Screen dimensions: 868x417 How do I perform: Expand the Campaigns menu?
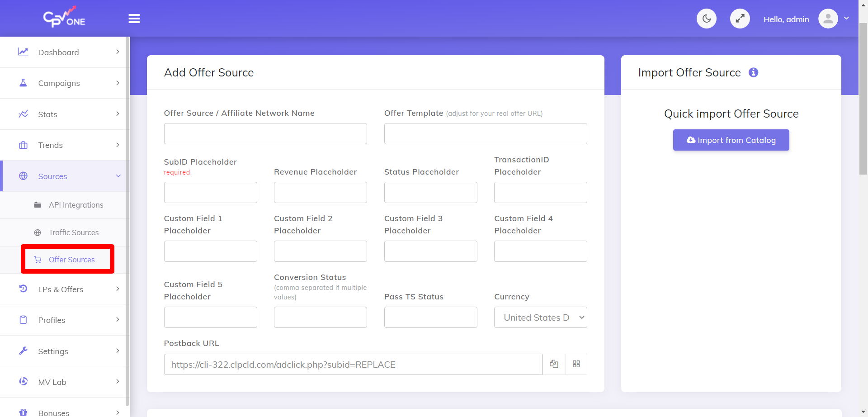click(x=63, y=83)
